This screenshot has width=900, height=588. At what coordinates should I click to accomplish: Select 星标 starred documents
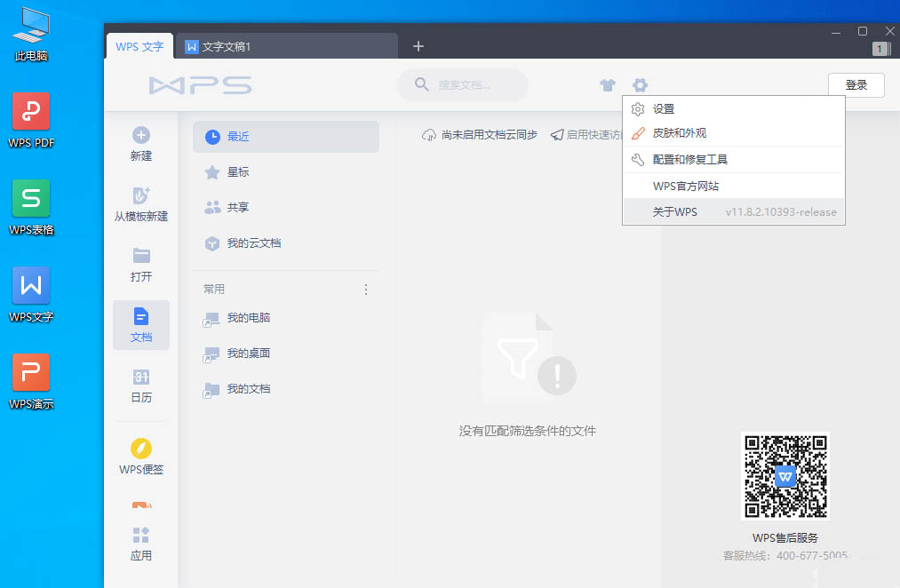(286, 172)
